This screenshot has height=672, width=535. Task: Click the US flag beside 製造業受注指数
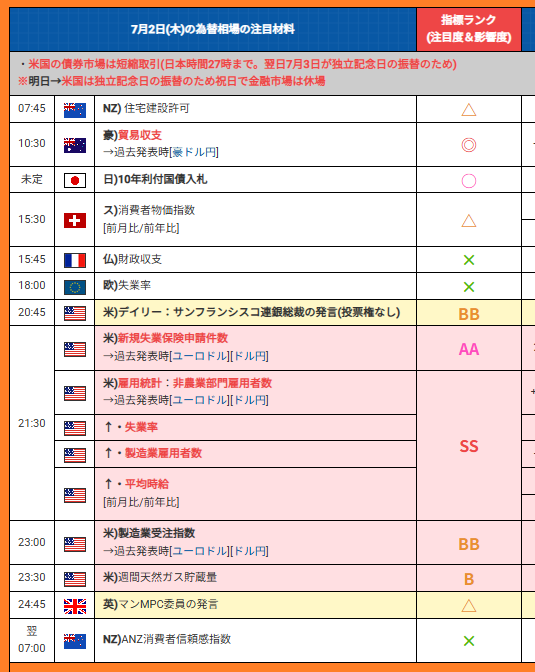point(75,544)
